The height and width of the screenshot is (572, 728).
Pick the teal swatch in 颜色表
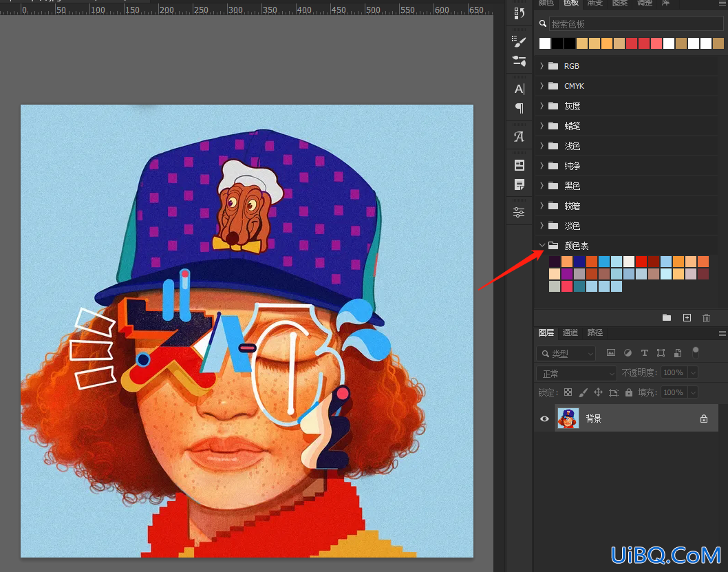tap(579, 286)
